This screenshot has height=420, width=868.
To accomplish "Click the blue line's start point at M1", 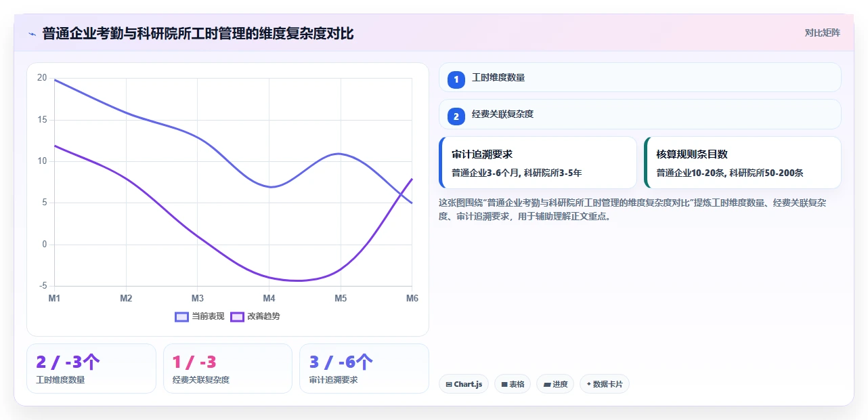I will tap(55, 80).
